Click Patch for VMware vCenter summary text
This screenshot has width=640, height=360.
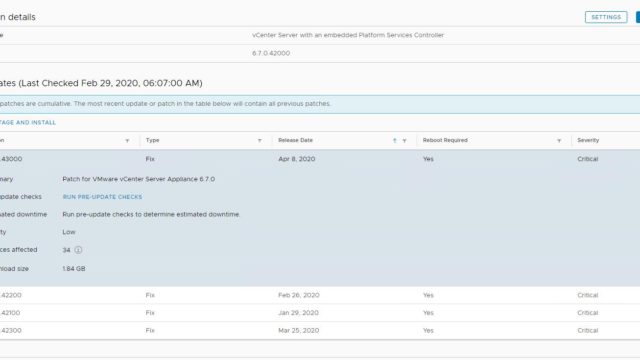[139, 179]
